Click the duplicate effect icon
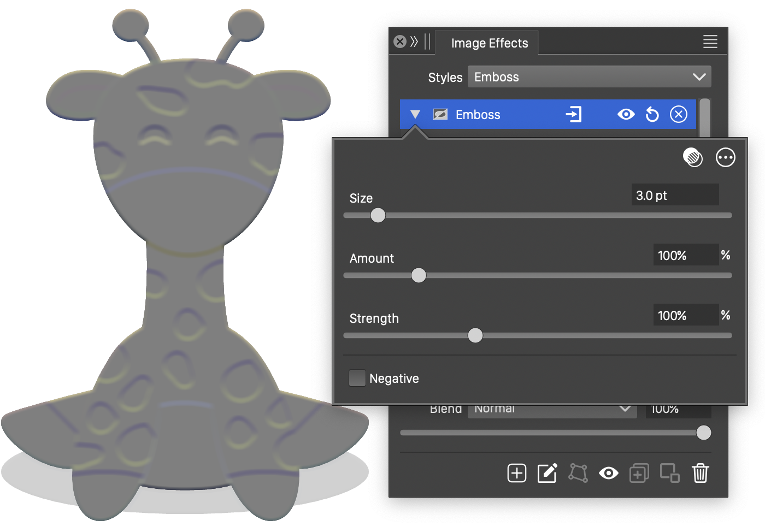 click(639, 473)
